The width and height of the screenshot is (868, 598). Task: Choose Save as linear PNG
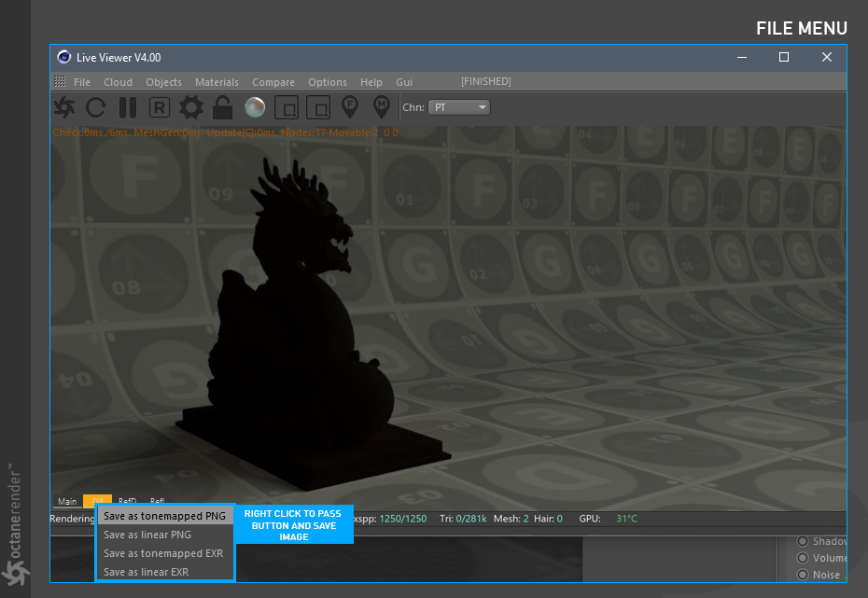(165, 535)
